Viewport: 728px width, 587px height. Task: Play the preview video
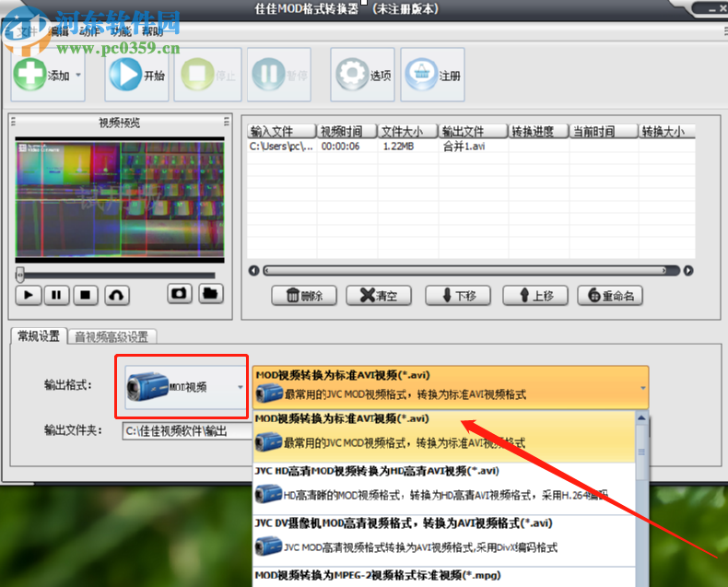29,295
